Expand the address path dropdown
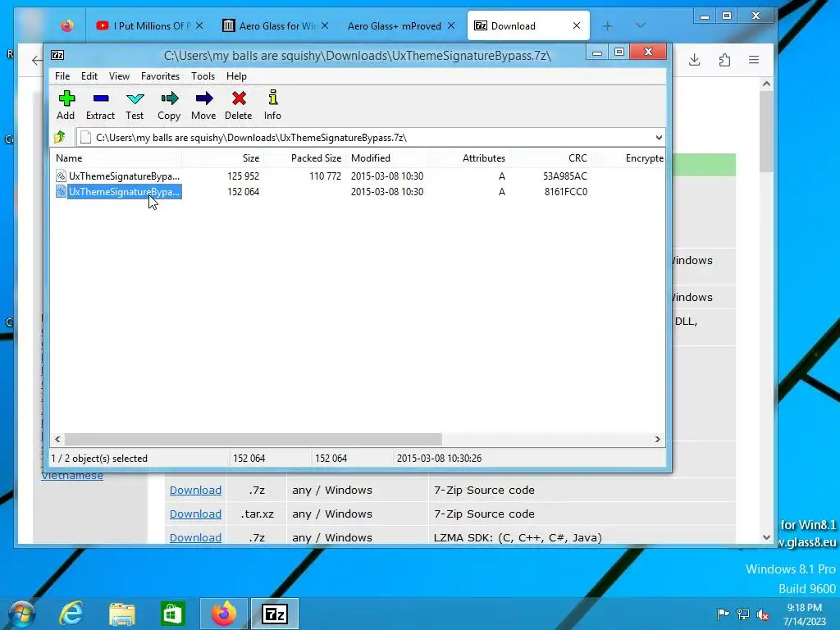Viewport: 840px width, 630px height. coord(659,138)
